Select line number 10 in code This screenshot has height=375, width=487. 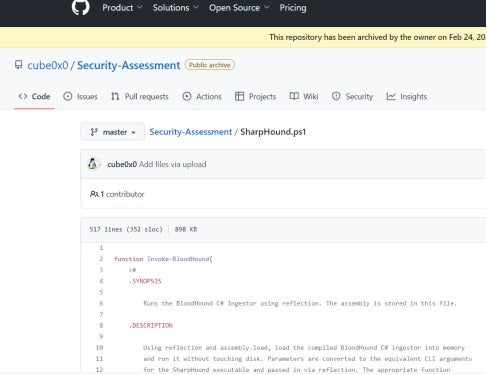click(x=100, y=348)
